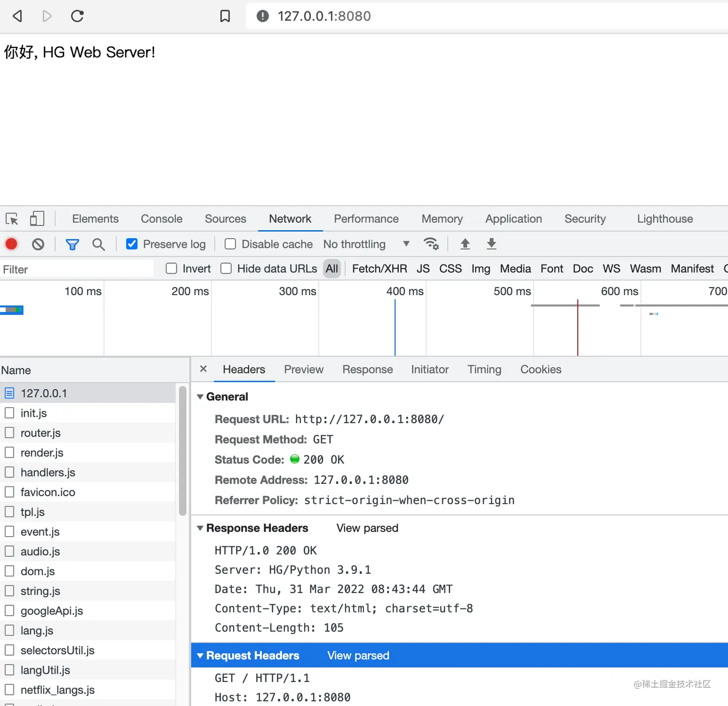Screen dimensions: 728x706
Task: Open the Security tab
Action: (585, 219)
